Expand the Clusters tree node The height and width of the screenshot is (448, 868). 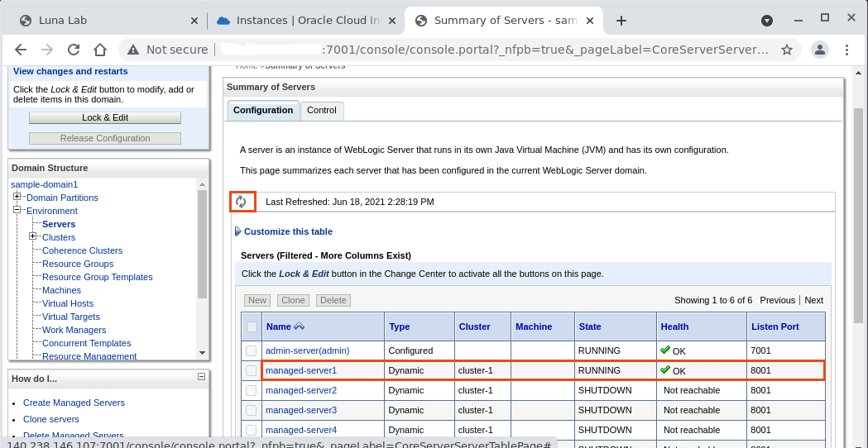pos(32,236)
